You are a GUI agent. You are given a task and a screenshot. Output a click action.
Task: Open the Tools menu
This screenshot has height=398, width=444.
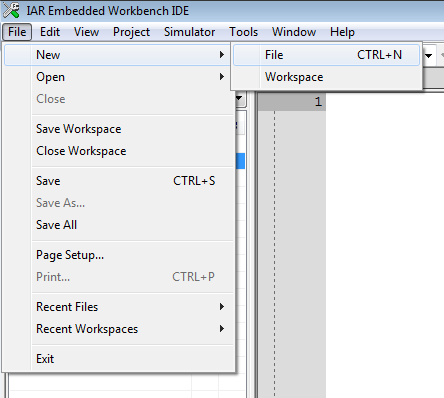coord(243,32)
